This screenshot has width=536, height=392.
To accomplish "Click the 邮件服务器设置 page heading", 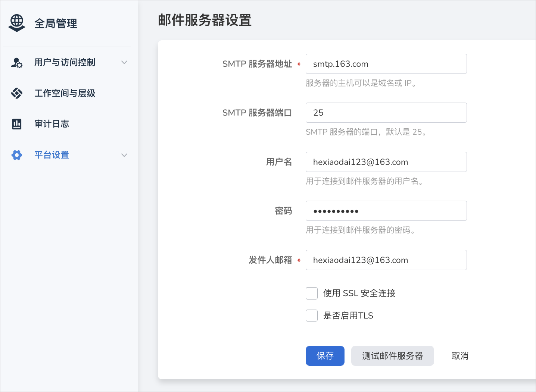I will tap(205, 20).
